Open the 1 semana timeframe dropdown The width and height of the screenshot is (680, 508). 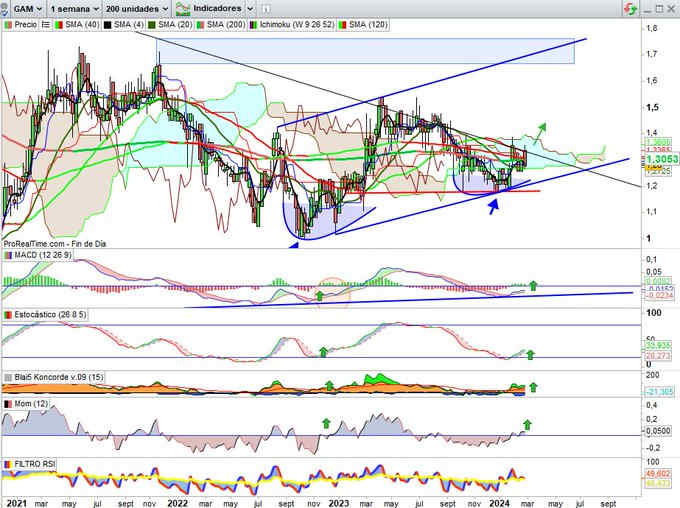[77, 8]
